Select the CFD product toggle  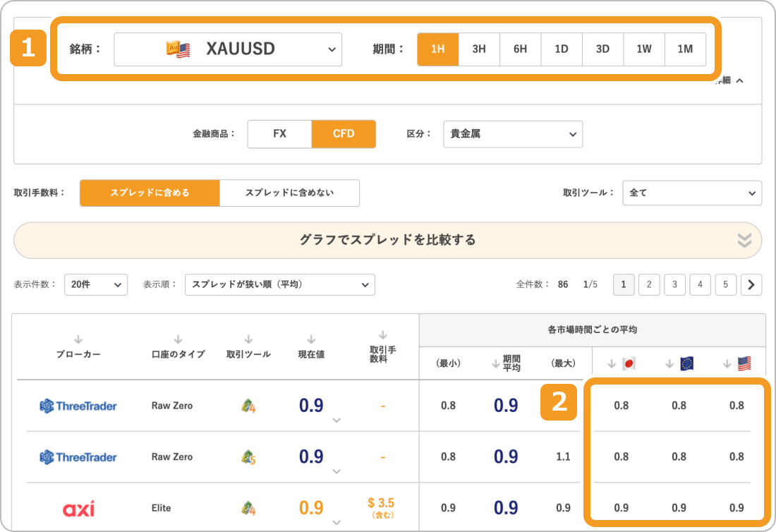pyautogui.click(x=344, y=133)
